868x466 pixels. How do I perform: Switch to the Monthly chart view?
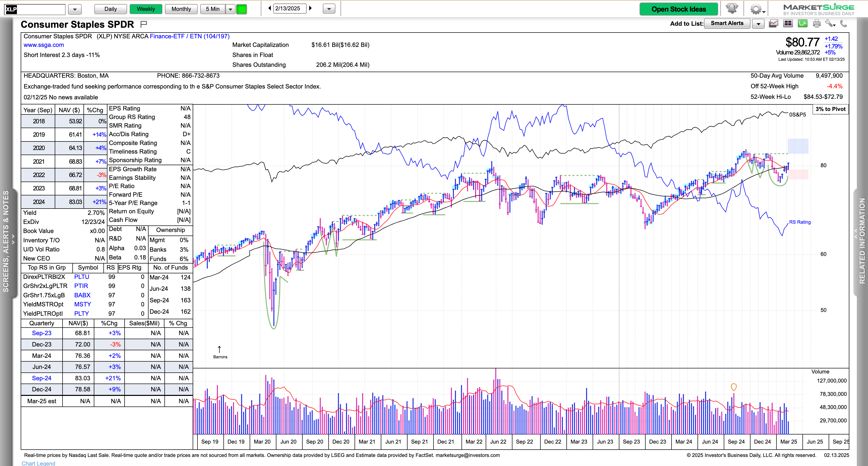point(181,9)
